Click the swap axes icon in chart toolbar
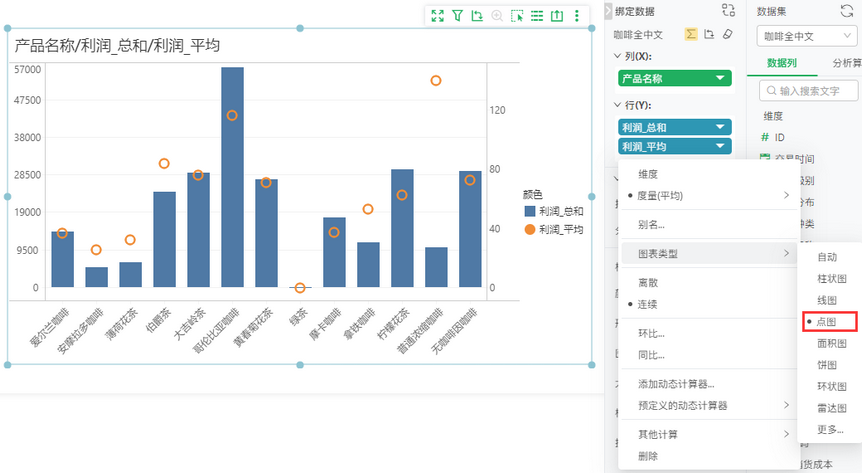 coord(477,16)
